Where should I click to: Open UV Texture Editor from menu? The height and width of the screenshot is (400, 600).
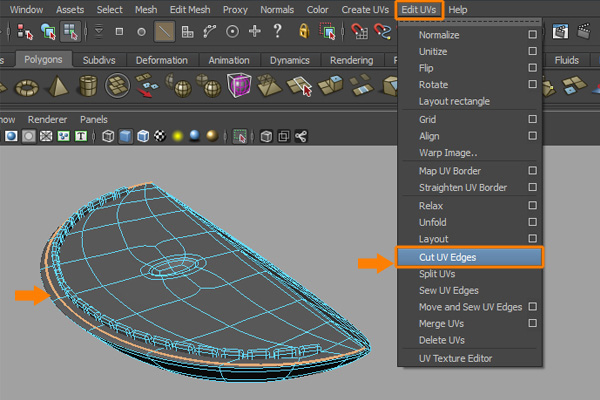pyautogui.click(x=455, y=358)
